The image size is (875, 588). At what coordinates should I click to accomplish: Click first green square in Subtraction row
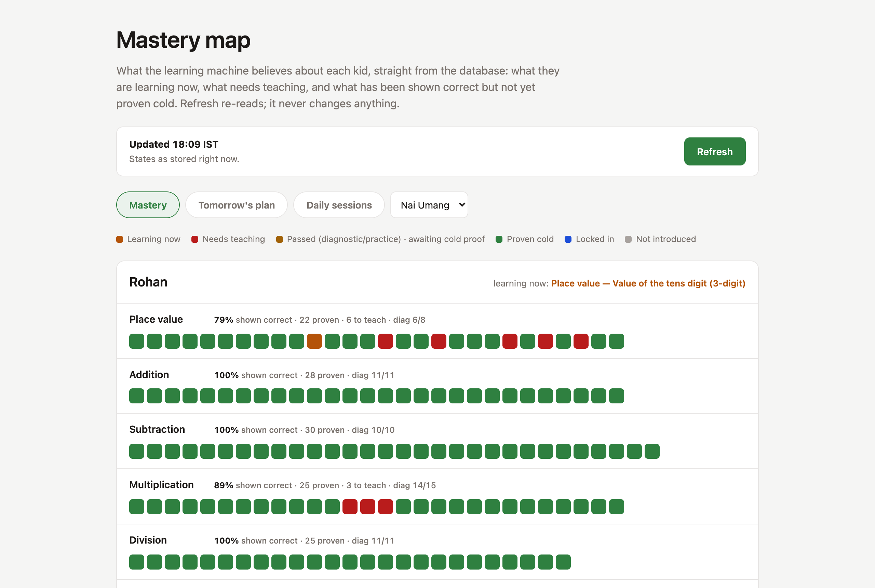(136, 451)
